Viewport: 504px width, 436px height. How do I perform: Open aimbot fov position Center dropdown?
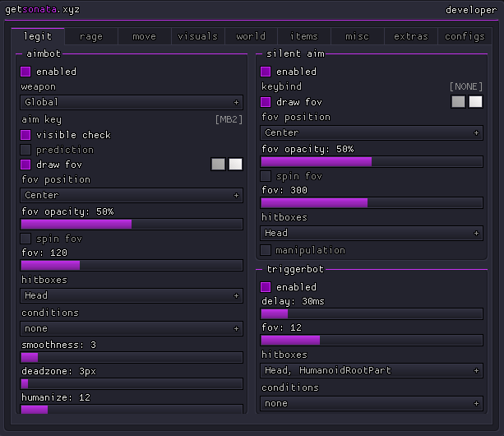(x=132, y=195)
